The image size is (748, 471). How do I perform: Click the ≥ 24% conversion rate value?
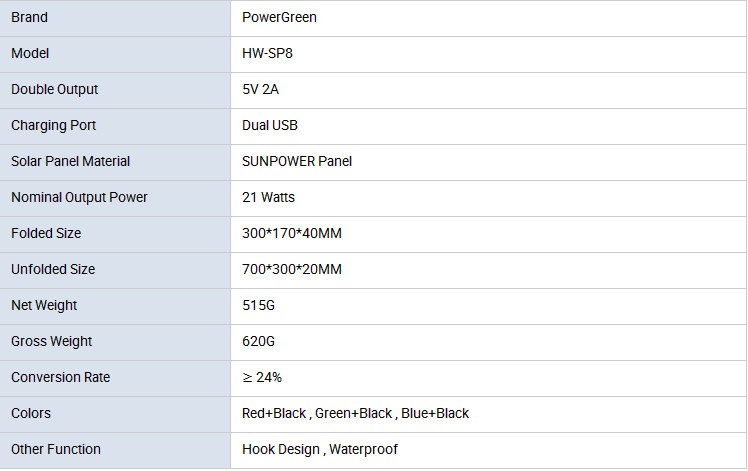tap(262, 377)
